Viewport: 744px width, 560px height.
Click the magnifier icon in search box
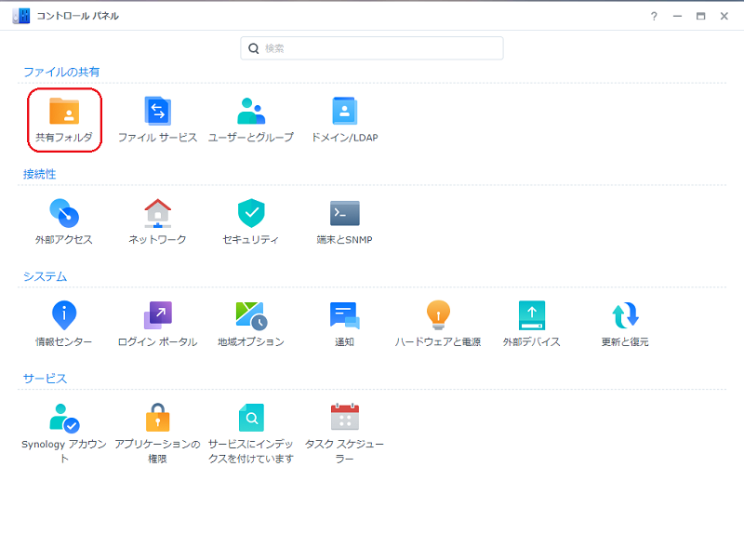[x=254, y=48]
